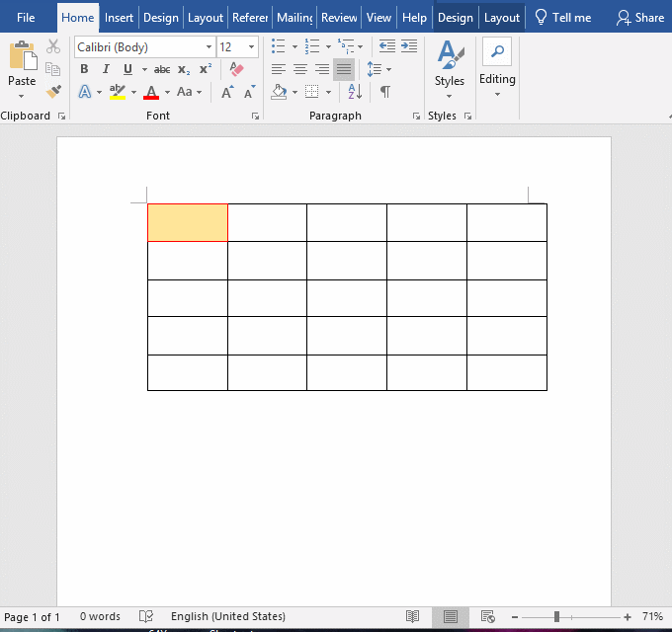Click the Shading paint bucket icon
672x632 pixels.
[x=279, y=92]
